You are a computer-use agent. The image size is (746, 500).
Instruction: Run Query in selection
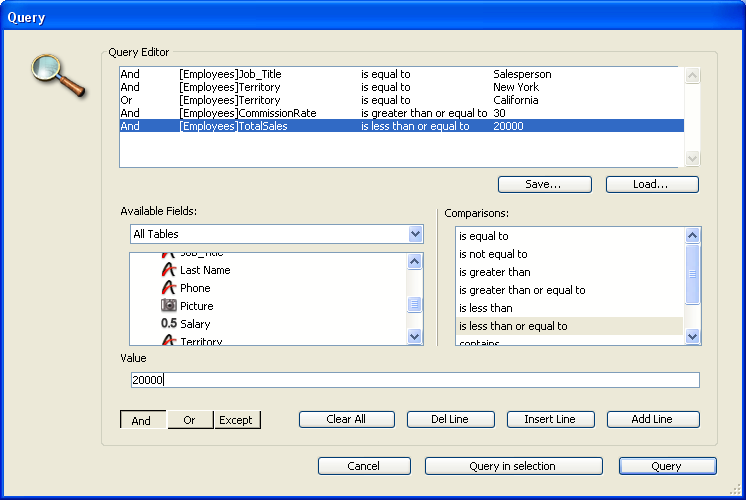click(x=513, y=466)
